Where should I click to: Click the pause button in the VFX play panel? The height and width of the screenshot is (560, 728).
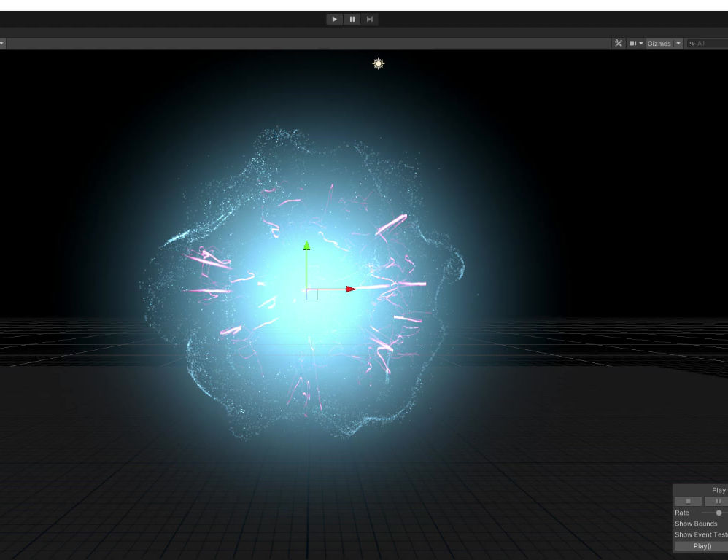click(x=717, y=501)
